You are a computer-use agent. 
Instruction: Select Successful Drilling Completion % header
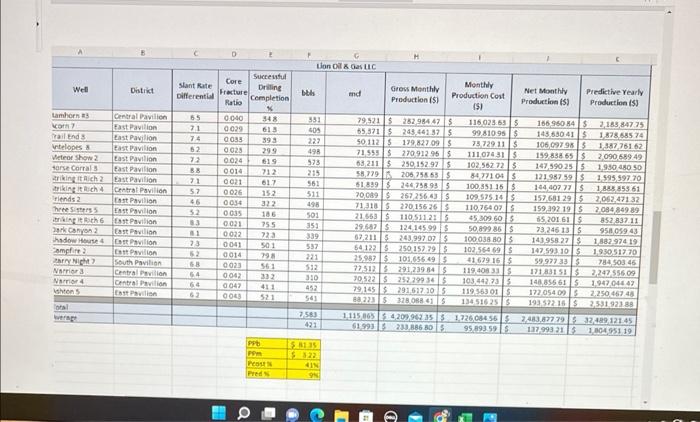[x=270, y=92]
